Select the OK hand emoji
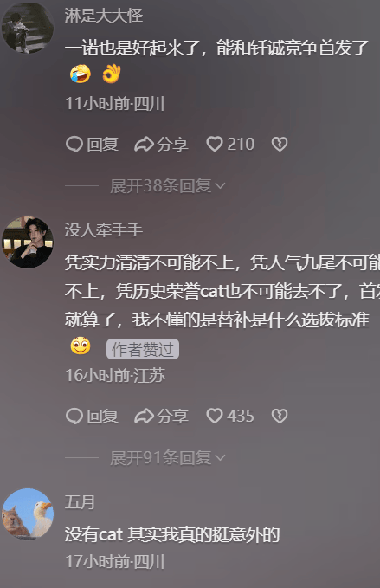The height and width of the screenshot is (588, 380). tap(112, 74)
